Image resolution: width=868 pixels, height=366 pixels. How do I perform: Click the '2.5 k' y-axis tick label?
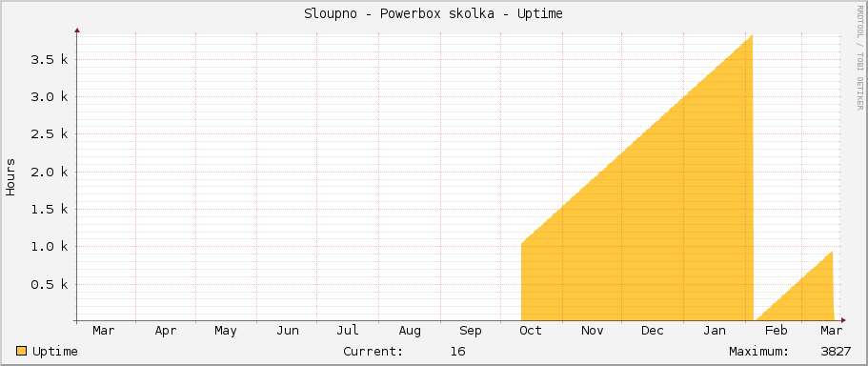pos(50,134)
